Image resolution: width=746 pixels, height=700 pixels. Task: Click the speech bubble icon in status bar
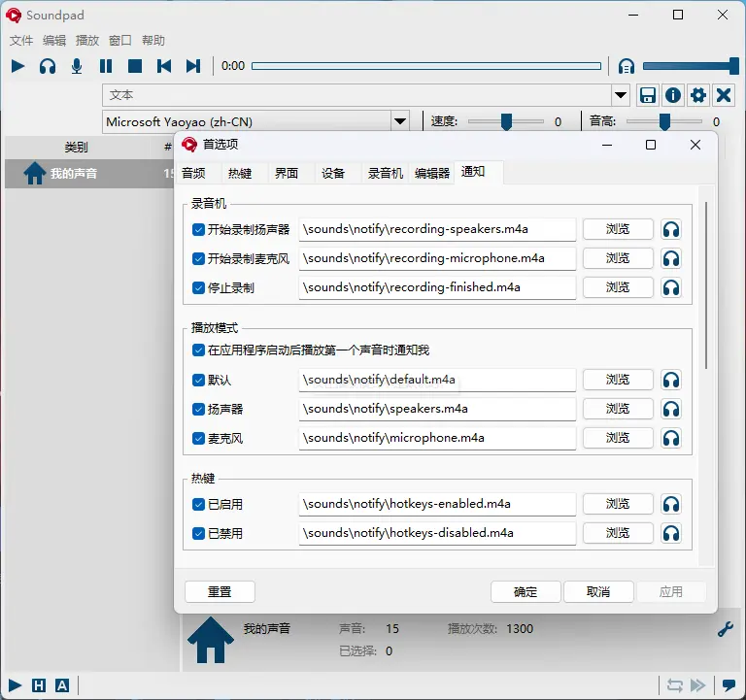729,685
